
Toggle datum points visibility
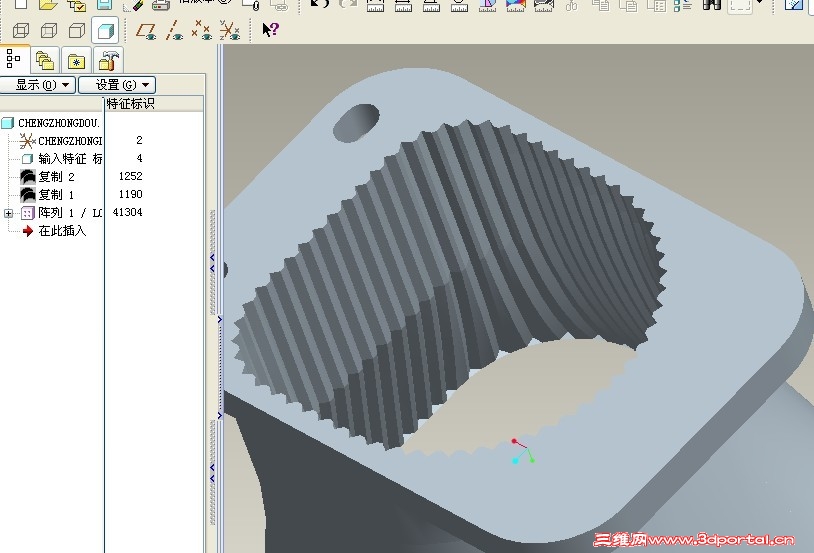point(201,31)
